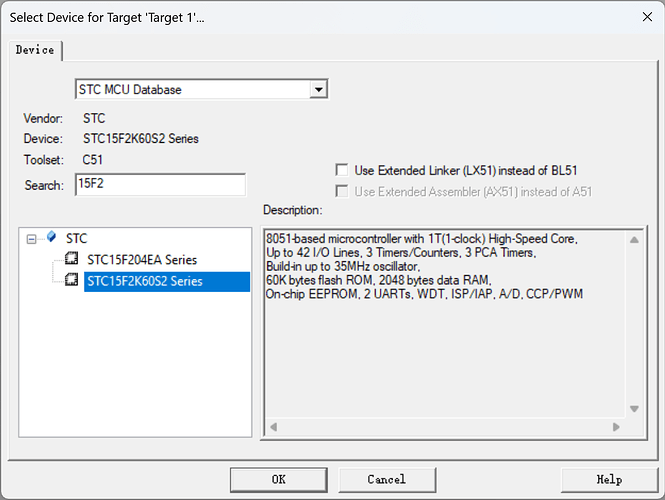This screenshot has width=665, height=500.
Task: Click the STC vendor diamond icon
Action: [x=51, y=237]
